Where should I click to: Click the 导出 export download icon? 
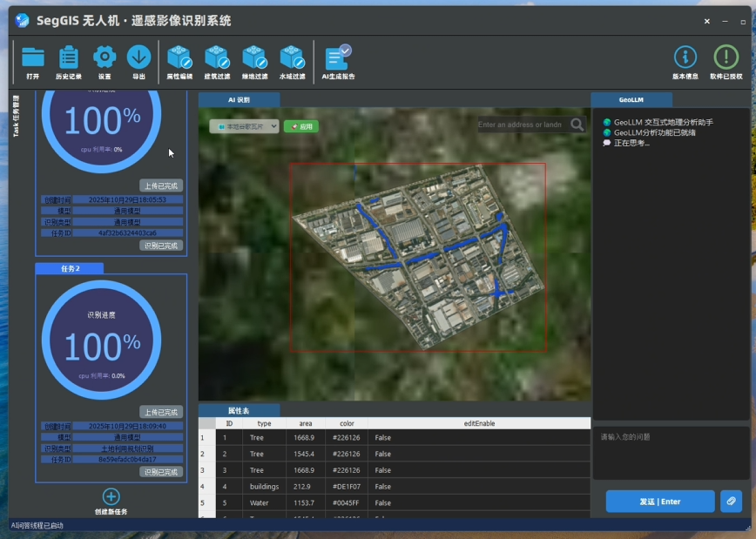(x=138, y=57)
